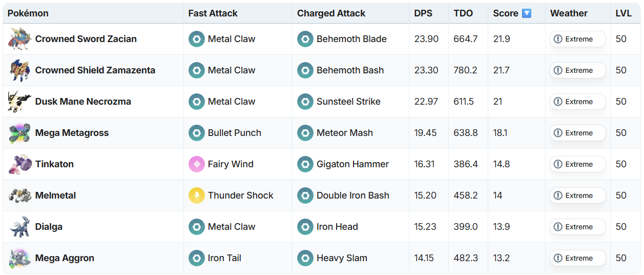Viewport: 644px width, 275px height.
Task: Open the Mega Aggron name link
Action: (65, 258)
